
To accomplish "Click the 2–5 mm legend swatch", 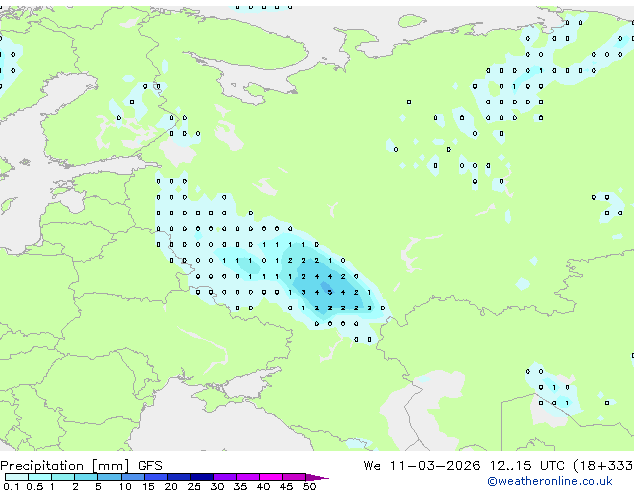I will click(86, 477).
